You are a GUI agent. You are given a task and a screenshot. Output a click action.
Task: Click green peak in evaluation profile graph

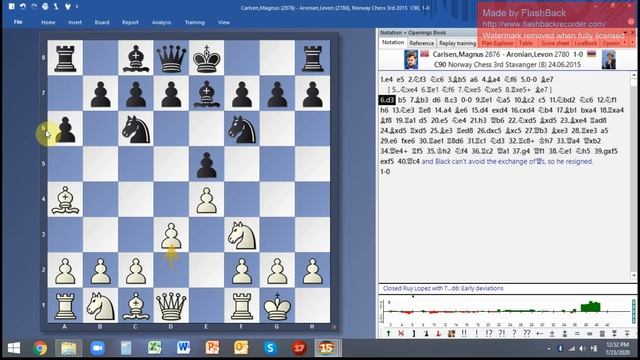590,306
